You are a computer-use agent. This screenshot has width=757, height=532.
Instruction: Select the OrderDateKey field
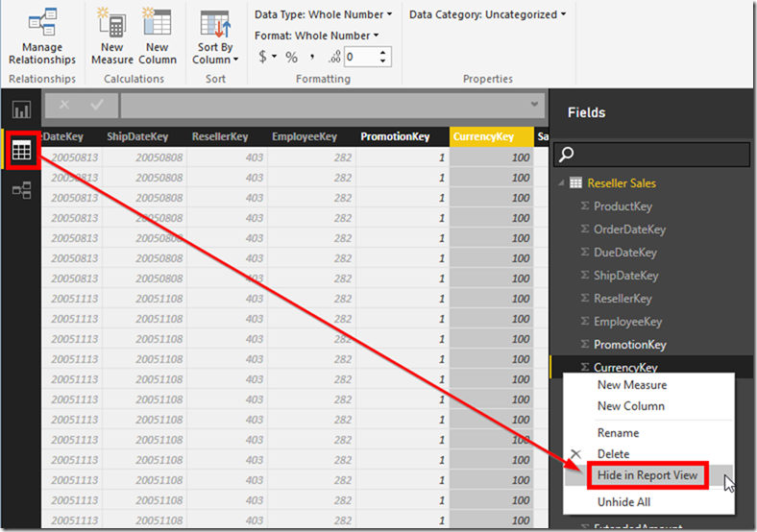point(629,230)
